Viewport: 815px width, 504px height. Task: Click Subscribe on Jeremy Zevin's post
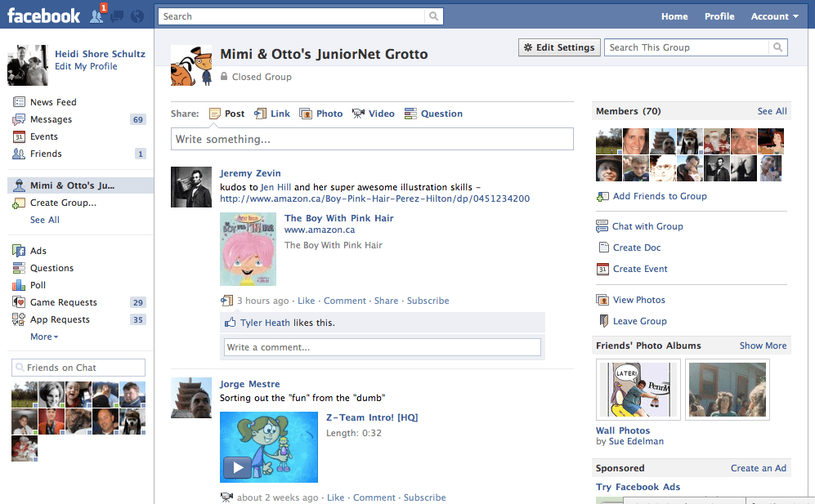click(x=428, y=301)
